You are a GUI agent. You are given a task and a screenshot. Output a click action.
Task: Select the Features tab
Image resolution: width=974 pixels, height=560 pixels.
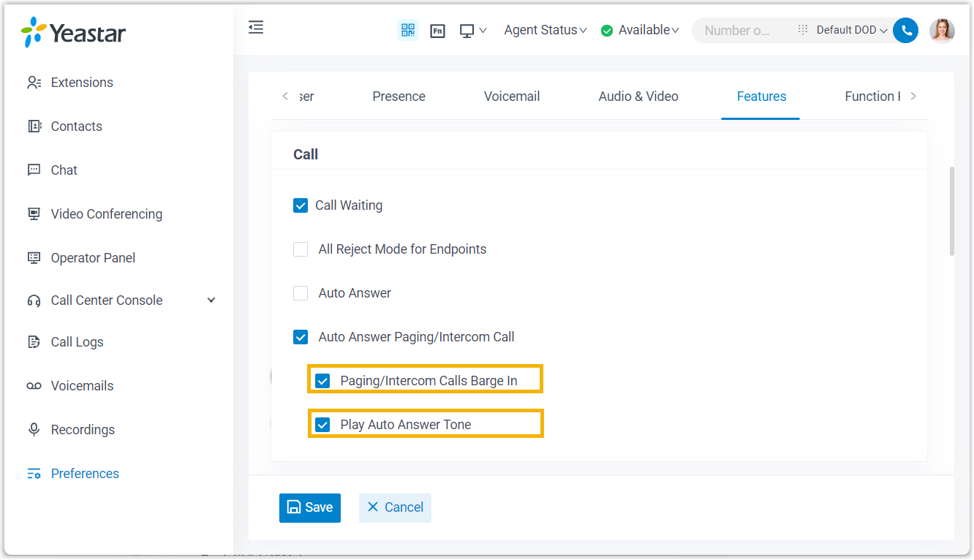point(761,97)
